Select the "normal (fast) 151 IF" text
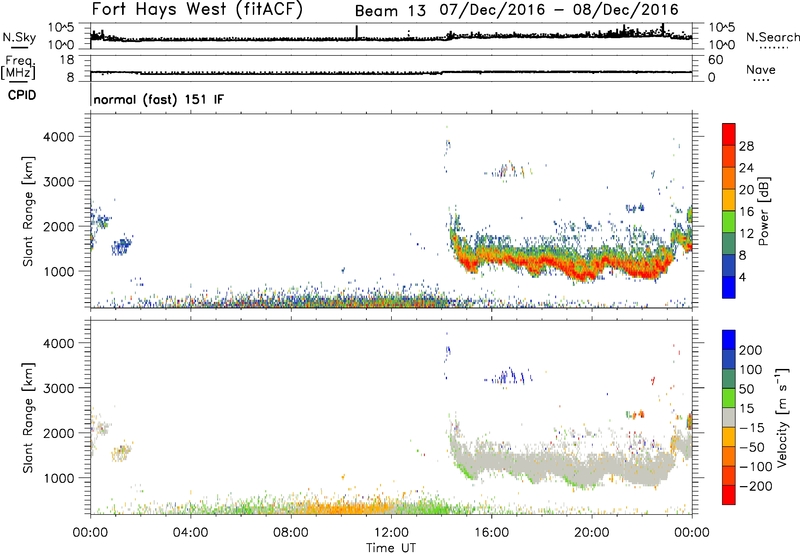Image resolution: width=800 pixels, height=554 pixels. [x=159, y=99]
